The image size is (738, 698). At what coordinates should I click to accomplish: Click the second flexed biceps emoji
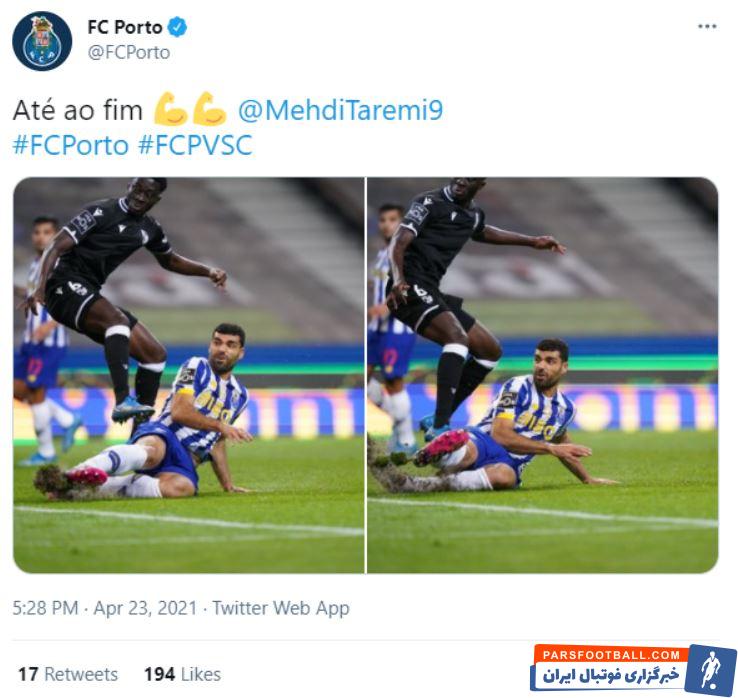tap(209, 110)
